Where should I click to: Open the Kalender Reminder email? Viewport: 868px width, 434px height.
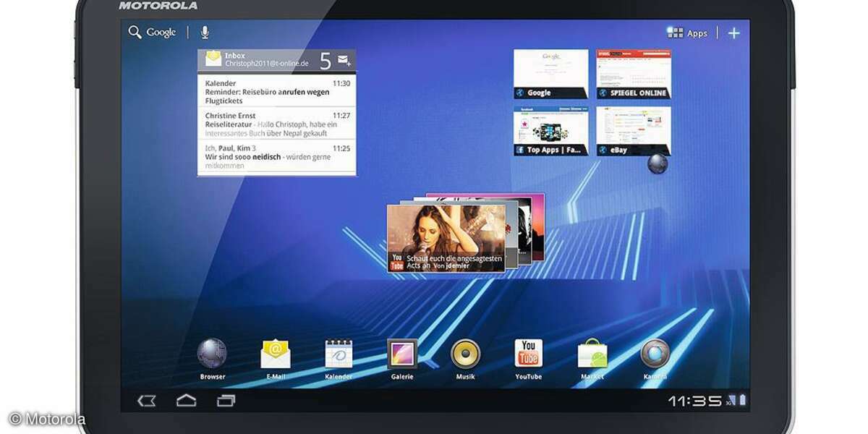277,91
